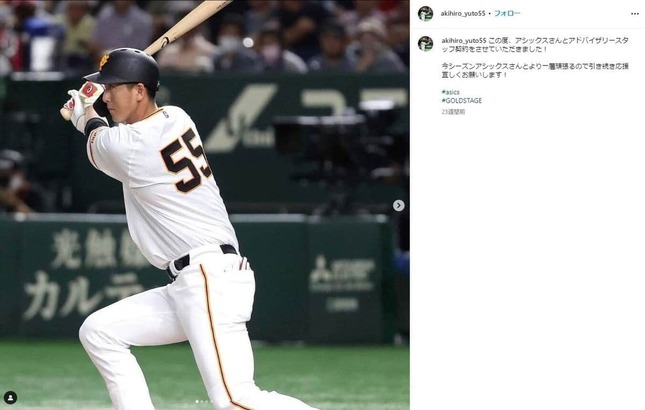Follow the account via フォロー link

click(x=507, y=14)
